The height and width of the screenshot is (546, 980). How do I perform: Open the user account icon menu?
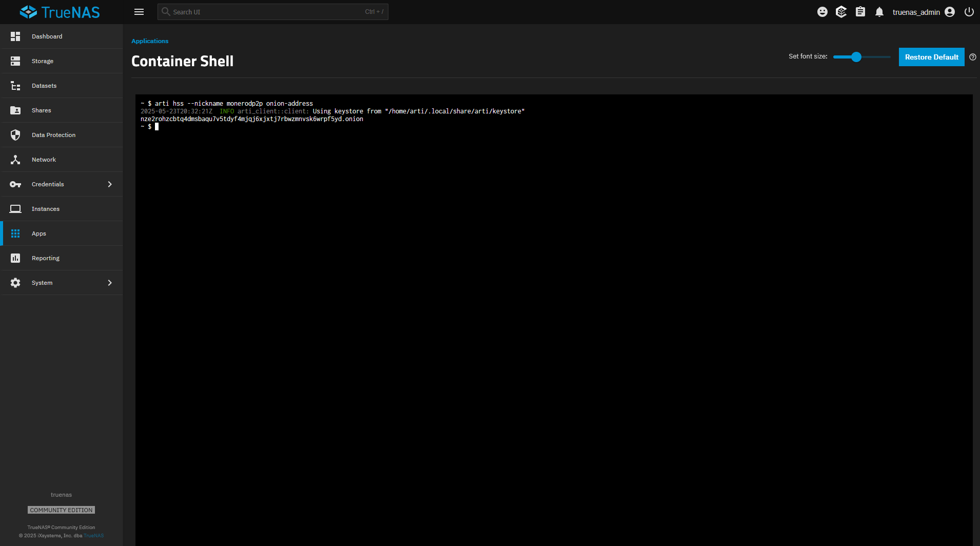coord(950,11)
